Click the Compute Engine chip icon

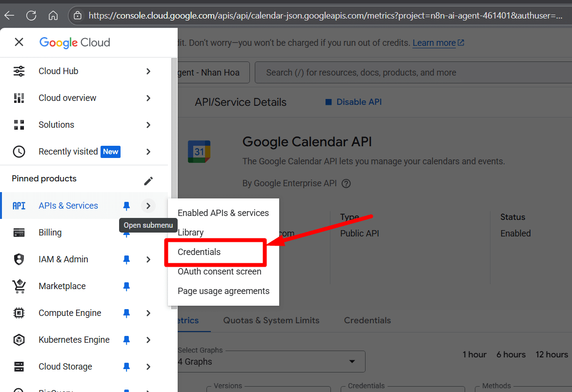[19, 313]
